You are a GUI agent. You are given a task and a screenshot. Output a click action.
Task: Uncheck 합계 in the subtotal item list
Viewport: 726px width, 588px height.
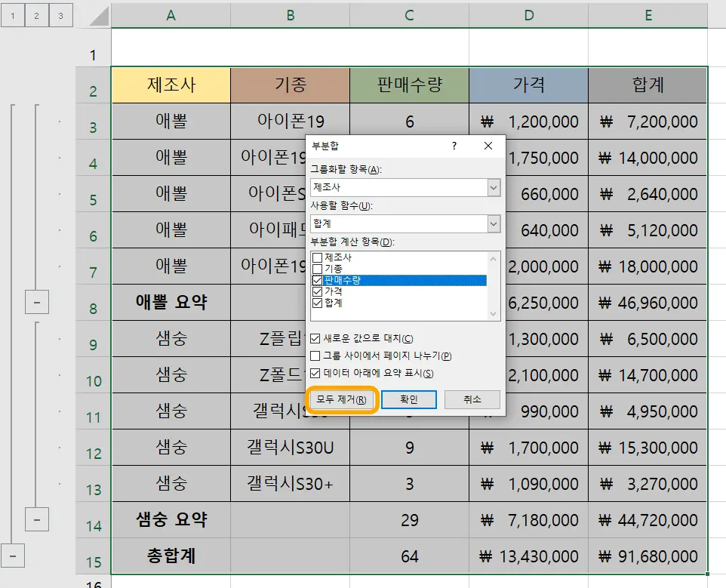[x=317, y=303]
